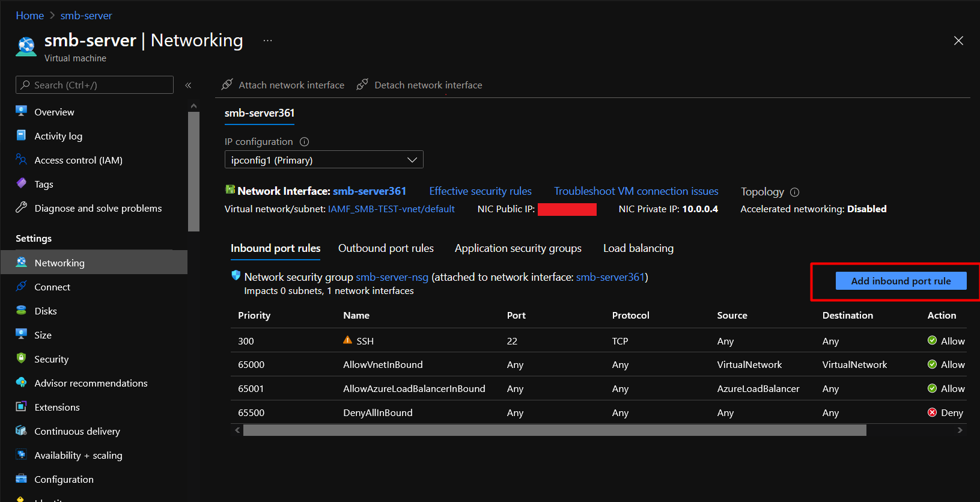Select the AllowVnetInBound rule
The width and height of the screenshot is (980, 502).
[383, 365]
